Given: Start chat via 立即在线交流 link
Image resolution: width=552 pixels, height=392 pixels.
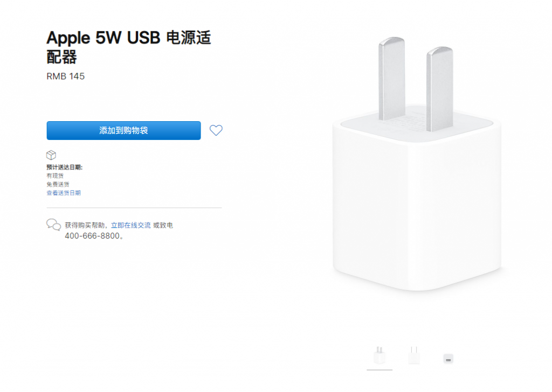Looking at the screenshot, I should [x=131, y=225].
